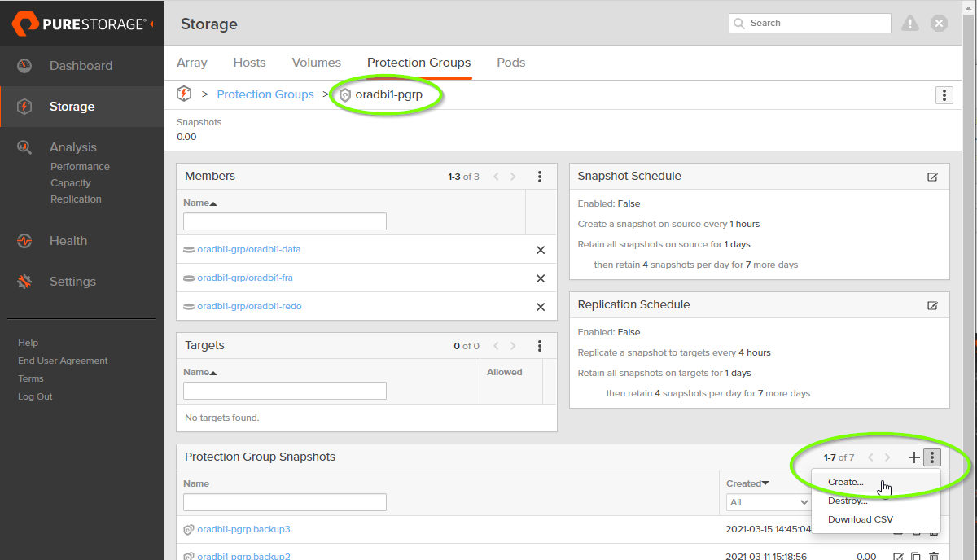
Task: Open member volume oradbi1-grp/oradbi1-redo
Action: click(249, 306)
